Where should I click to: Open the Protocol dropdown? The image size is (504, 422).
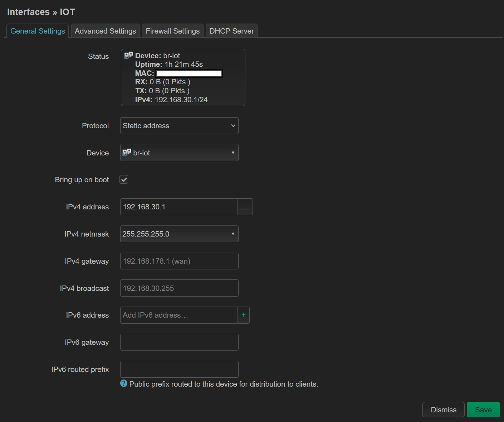pyautogui.click(x=179, y=125)
